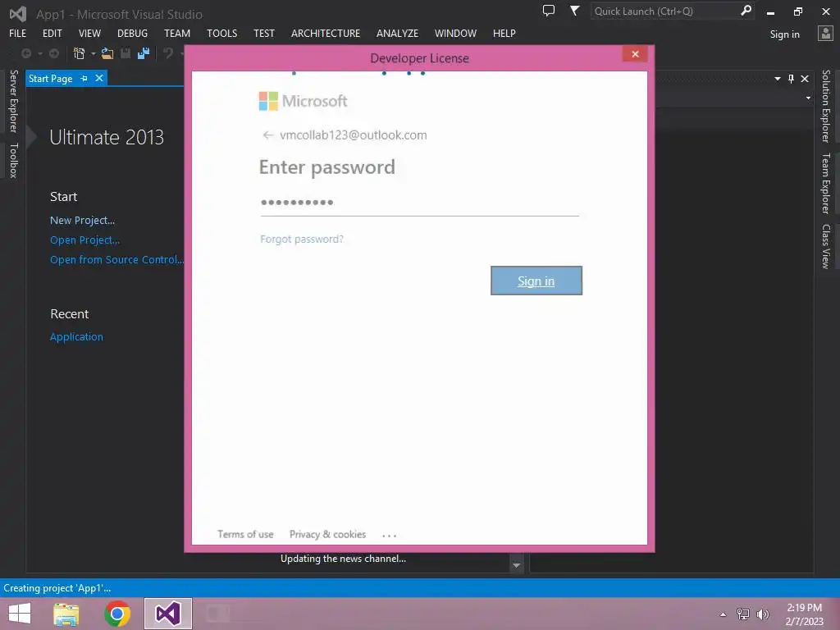Viewport: 840px width, 630px height.
Task: Click the Forgot password? link
Action: (x=302, y=239)
